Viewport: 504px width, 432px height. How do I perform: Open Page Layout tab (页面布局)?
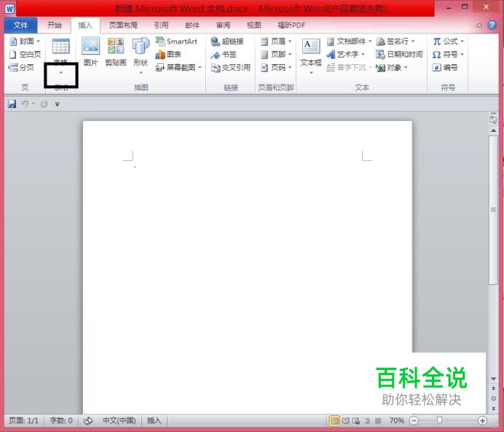coord(123,25)
